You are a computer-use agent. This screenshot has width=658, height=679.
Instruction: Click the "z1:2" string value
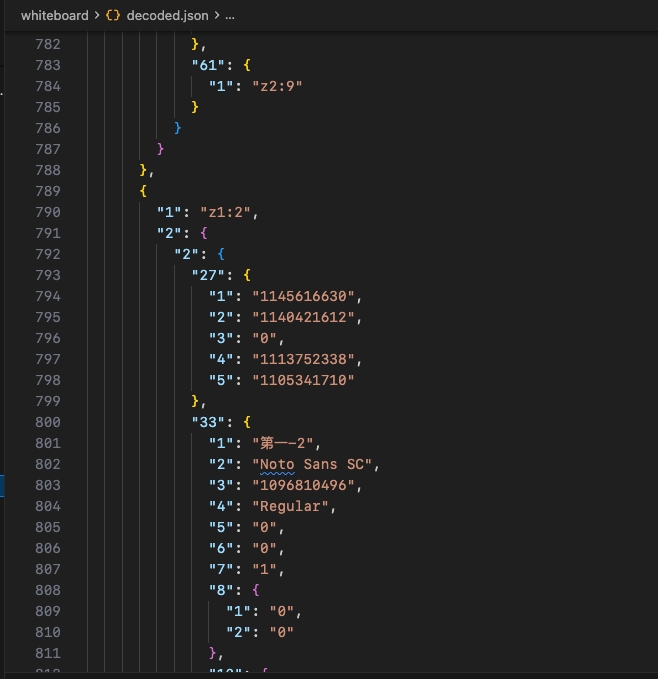tap(227, 212)
